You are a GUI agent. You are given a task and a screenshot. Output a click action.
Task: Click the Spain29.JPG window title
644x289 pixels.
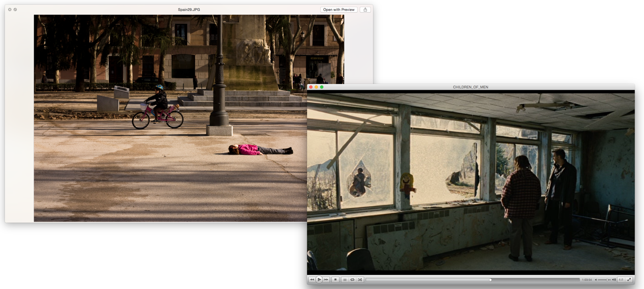189,10
